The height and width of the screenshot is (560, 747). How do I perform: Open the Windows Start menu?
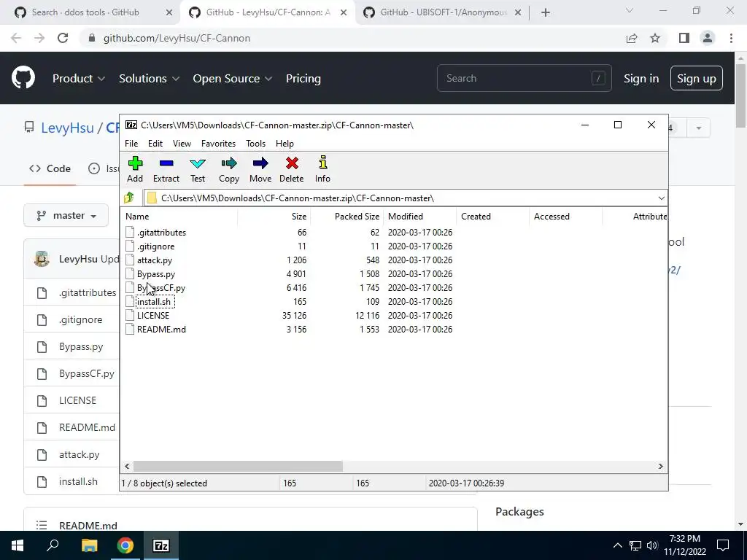click(x=18, y=545)
